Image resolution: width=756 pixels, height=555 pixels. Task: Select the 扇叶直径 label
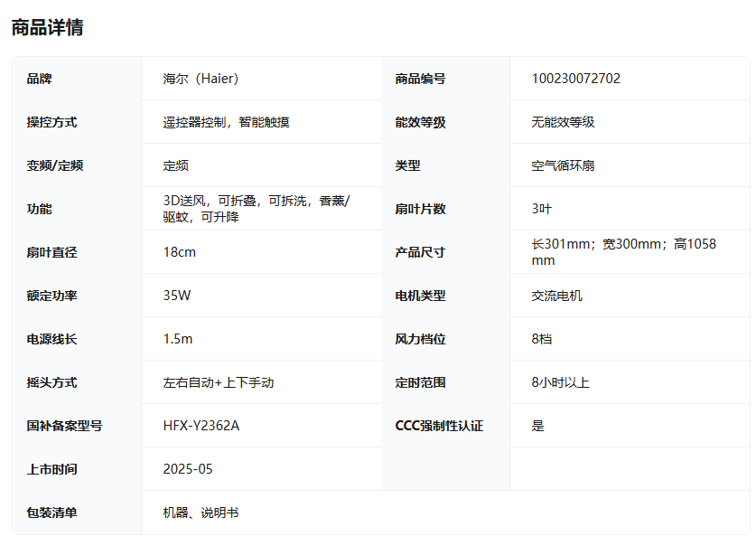point(51,252)
